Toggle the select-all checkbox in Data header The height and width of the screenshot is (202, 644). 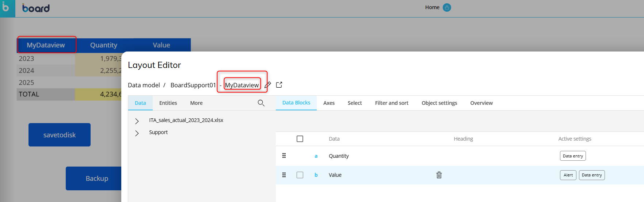coord(300,139)
